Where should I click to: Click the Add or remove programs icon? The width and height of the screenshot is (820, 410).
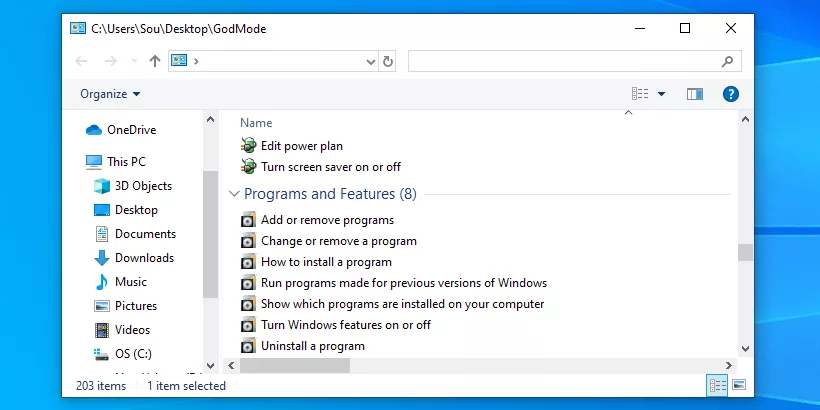tap(248, 220)
